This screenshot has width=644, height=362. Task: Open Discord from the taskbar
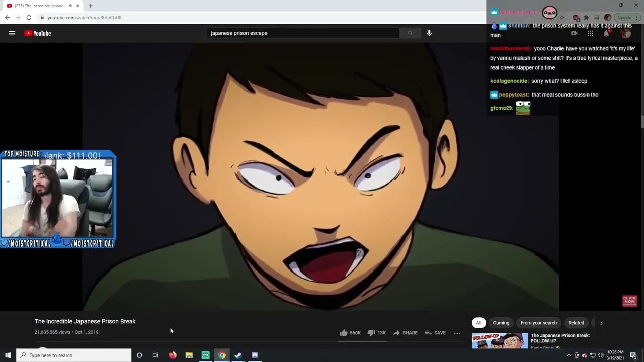click(255, 355)
